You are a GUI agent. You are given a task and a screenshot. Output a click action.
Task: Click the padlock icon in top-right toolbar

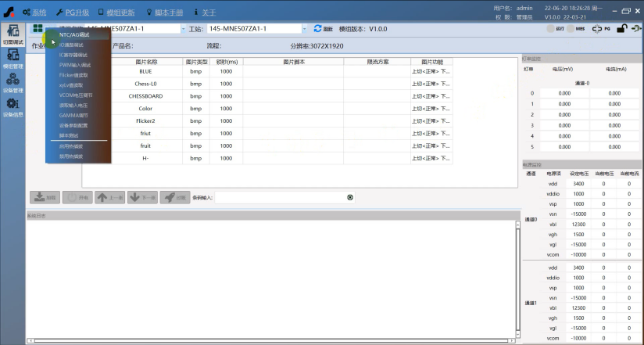tap(621, 29)
